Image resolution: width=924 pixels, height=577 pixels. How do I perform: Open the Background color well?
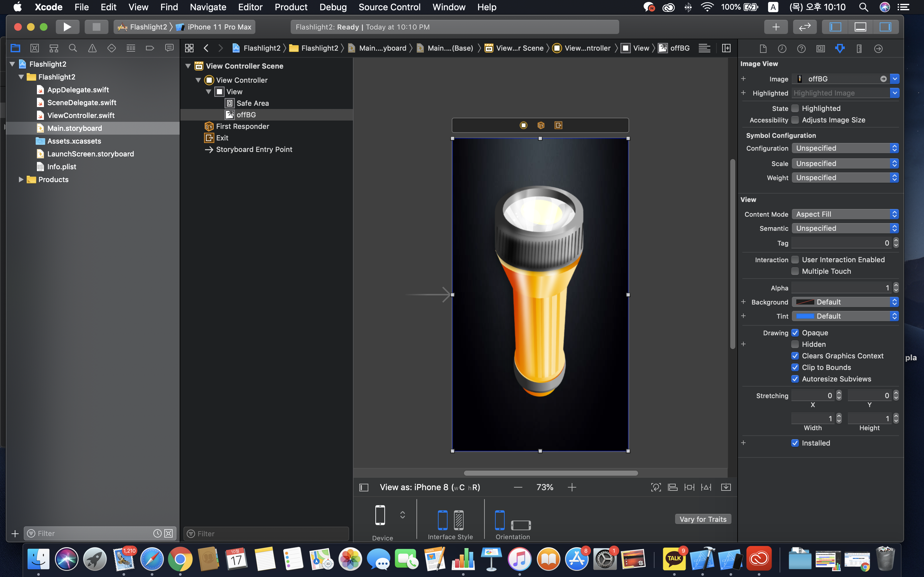pos(805,302)
